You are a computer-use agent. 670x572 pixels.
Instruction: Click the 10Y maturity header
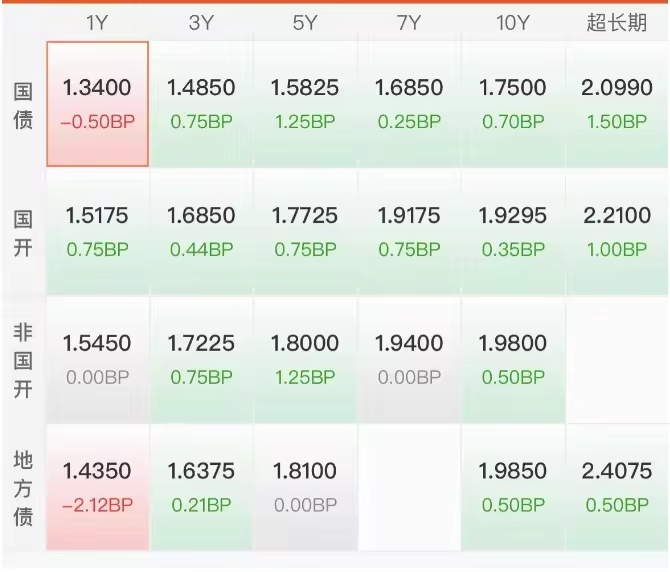(512, 23)
